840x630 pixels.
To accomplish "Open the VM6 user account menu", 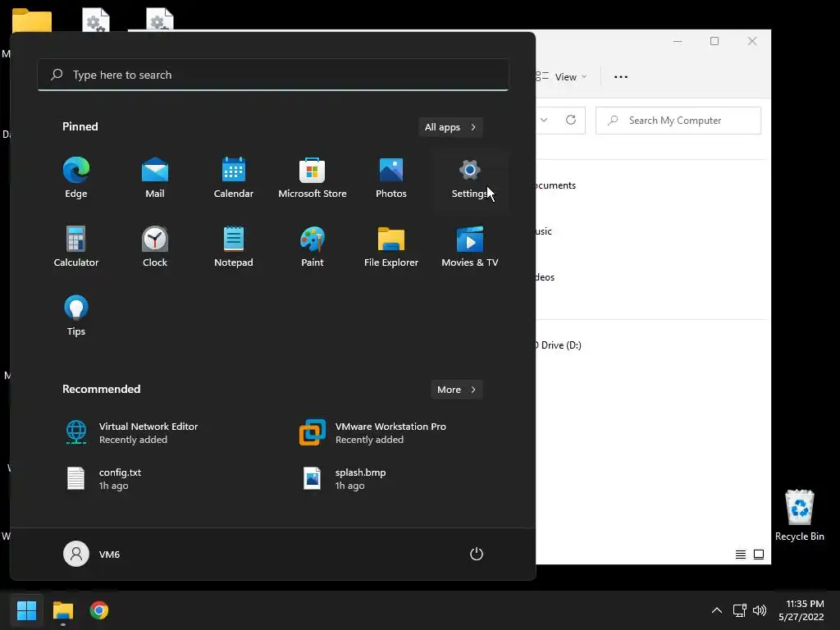I will (x=92, y=554).
